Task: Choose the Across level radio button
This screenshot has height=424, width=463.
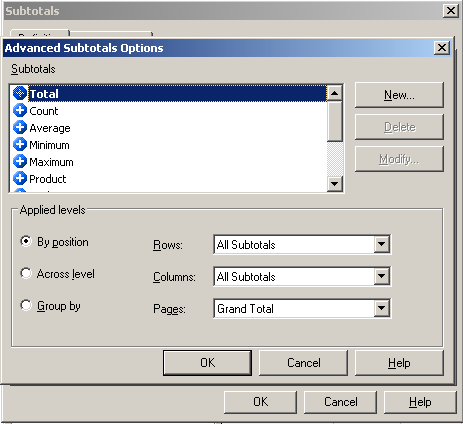Action: point(26,273)
